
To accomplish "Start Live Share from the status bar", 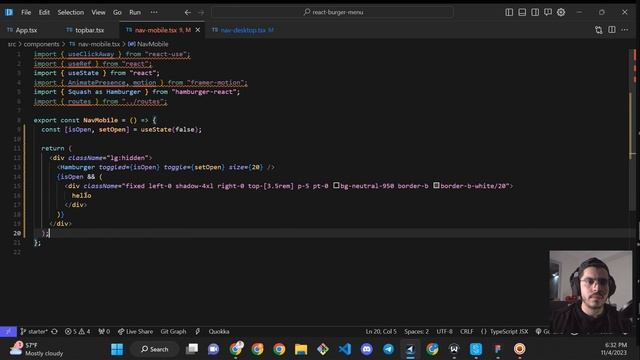I will [136, 331].
